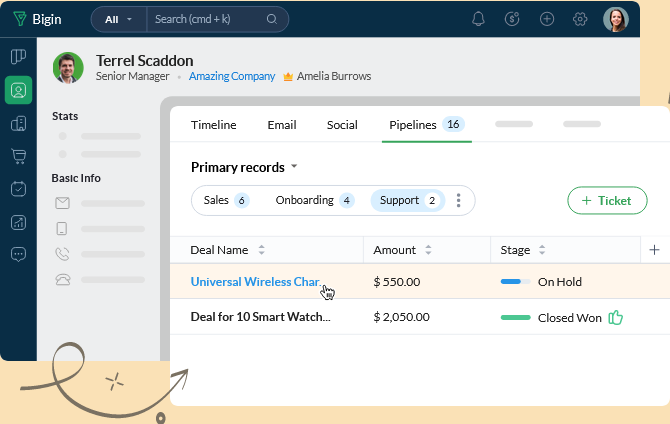Open the Contacts module in sidebar
This screenshot has height=424, width=670.
coord(18,90)
